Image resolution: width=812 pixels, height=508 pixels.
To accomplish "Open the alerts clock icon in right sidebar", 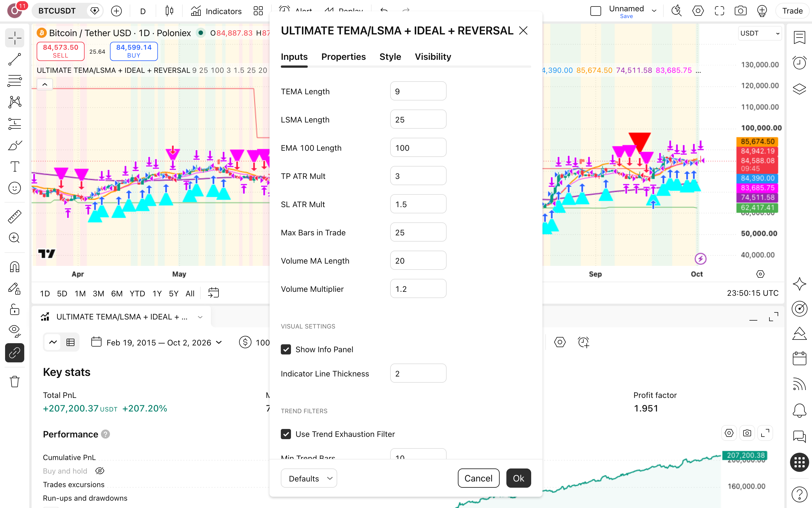I will click(x=799, y=63).
